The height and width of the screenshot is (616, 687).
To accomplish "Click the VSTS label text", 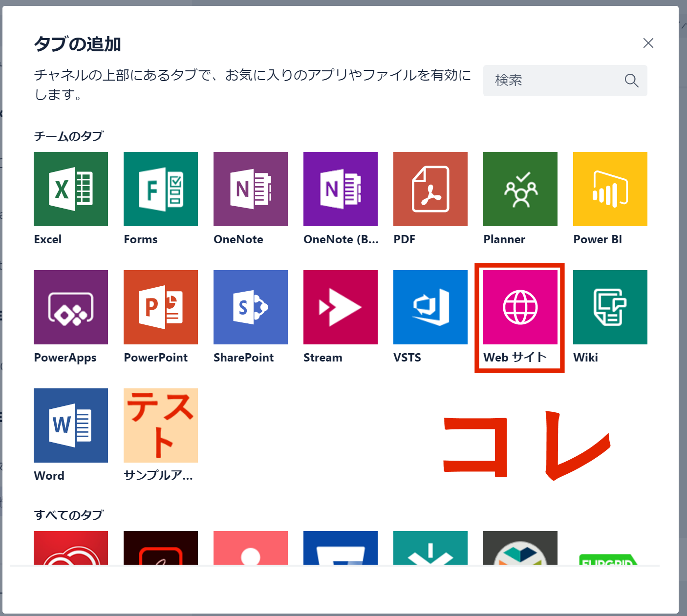I will click(x=407, y=358).
